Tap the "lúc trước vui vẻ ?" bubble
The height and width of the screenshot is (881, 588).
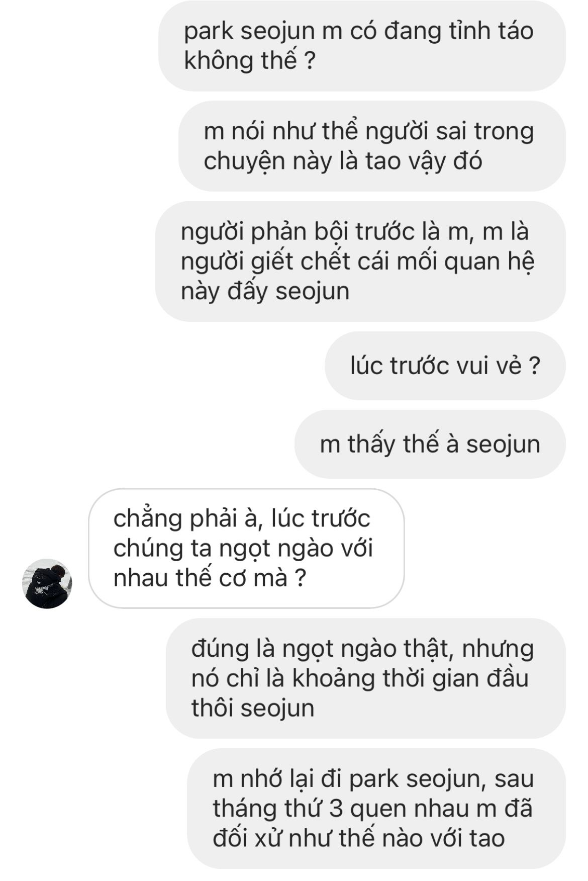(x=445, y=366)
